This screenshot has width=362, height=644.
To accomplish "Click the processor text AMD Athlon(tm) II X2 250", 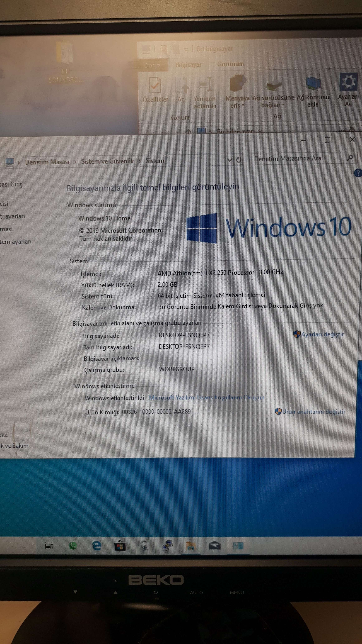I will [206, 273].
